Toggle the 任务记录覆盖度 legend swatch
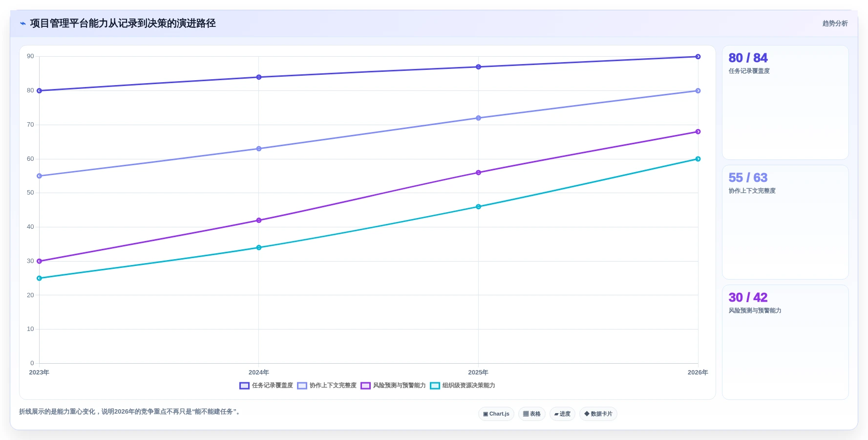868x440 pixels. tap(244, 386)
